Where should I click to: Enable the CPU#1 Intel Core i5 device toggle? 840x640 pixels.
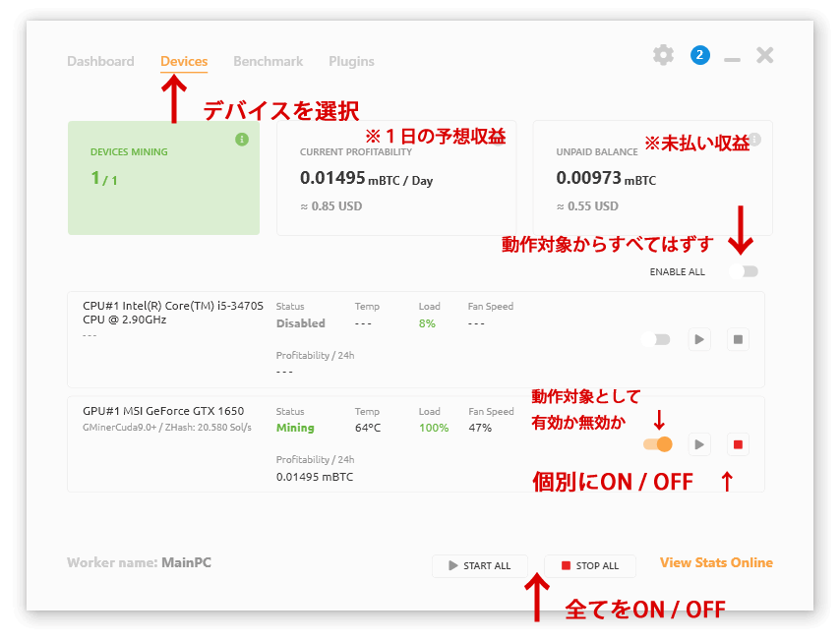(656, 339)
